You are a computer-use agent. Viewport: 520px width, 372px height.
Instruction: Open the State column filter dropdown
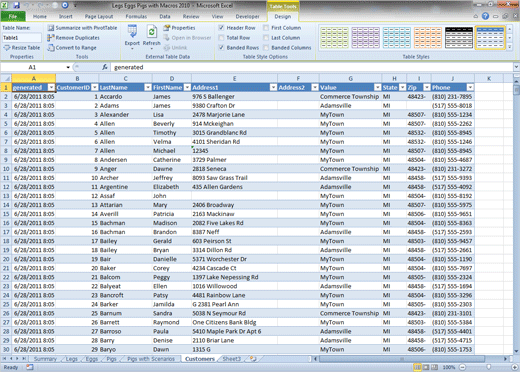tap(402, 87)
